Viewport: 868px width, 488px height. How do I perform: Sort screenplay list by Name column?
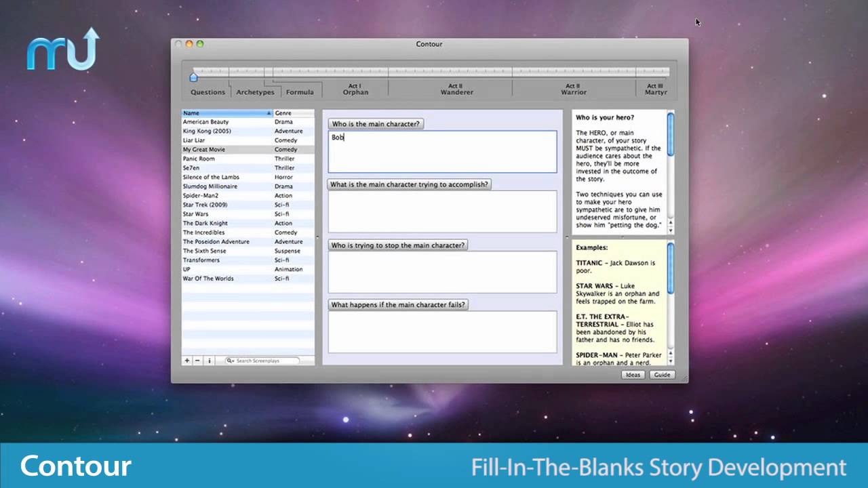click(x=227, y=113)
